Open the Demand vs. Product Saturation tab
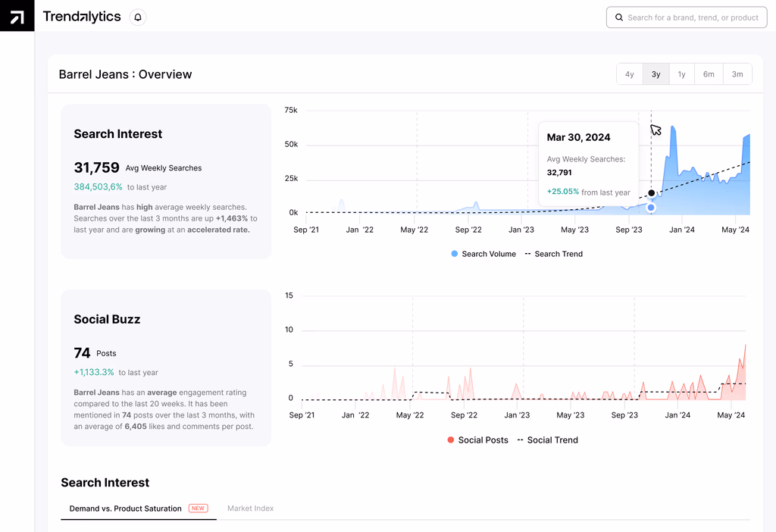 (125, 509)
